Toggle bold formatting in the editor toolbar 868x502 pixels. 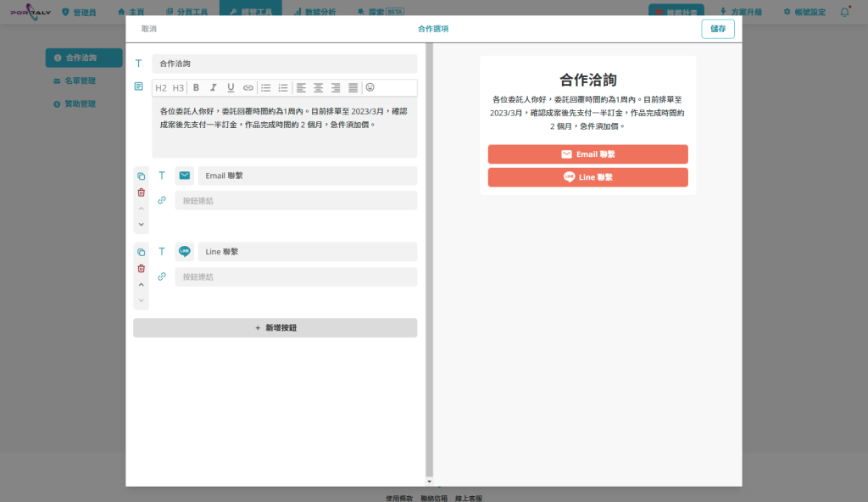(196, 87)
